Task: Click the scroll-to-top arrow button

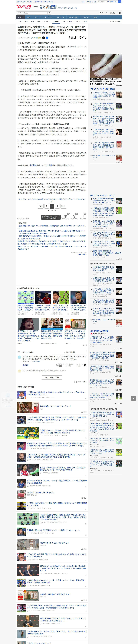Action: (133, 398)
